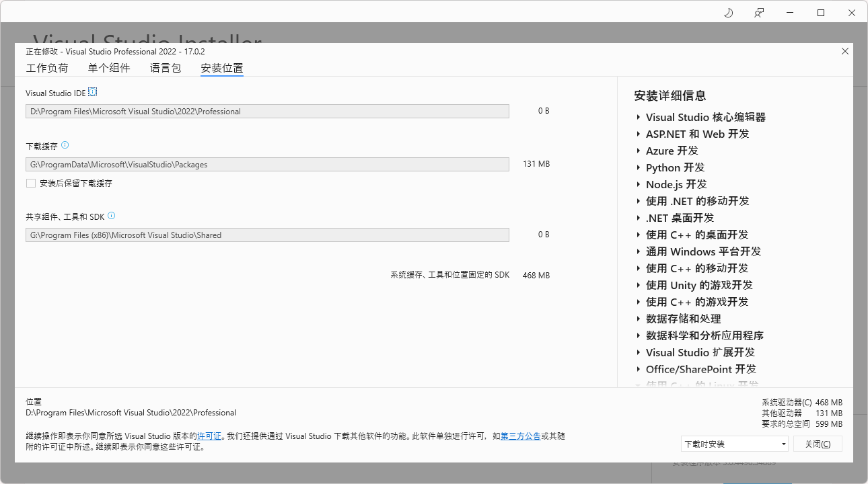Expand ASP.NET 和 Web 开发 node
Screen dimensions: 868x484
tap(638, 134)
